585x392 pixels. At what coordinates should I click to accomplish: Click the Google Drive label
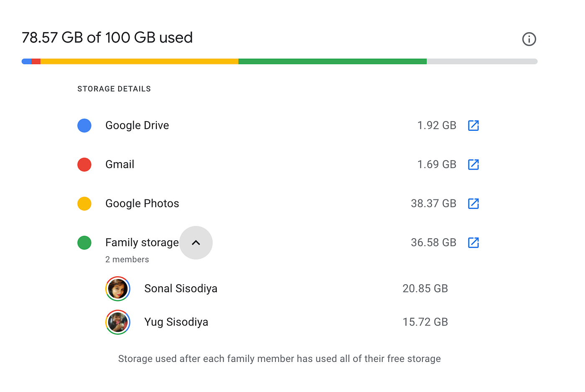point(137,125)
